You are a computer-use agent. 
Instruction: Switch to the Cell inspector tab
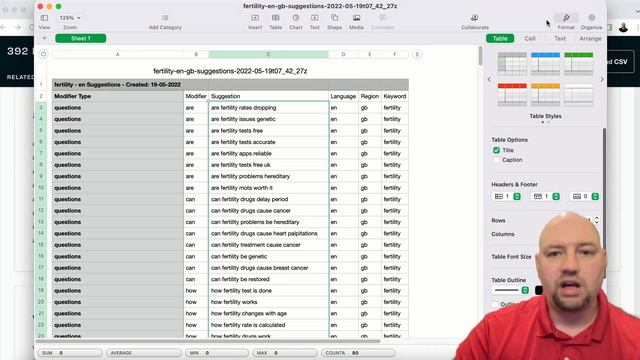click(530, 38)
